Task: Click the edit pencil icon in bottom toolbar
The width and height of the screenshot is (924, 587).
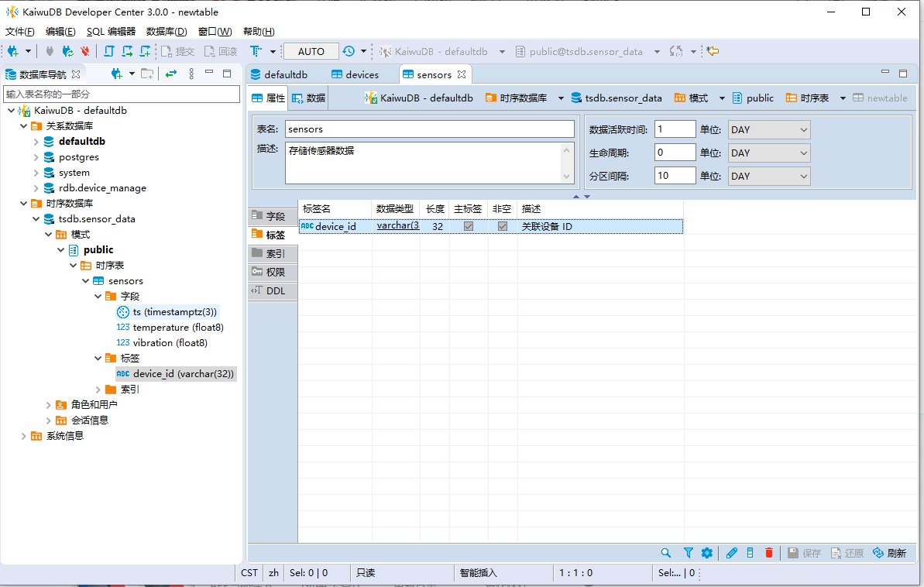Action: point(731,553)
